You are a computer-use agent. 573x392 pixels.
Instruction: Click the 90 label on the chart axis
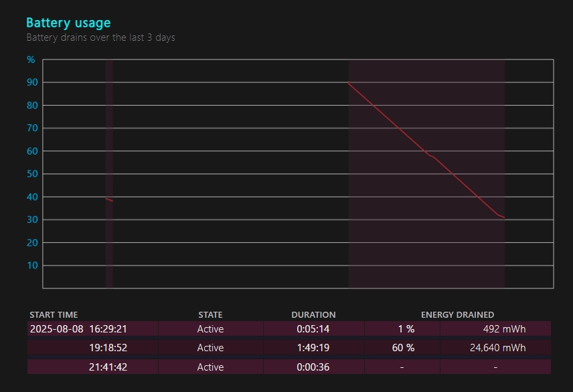31,82
